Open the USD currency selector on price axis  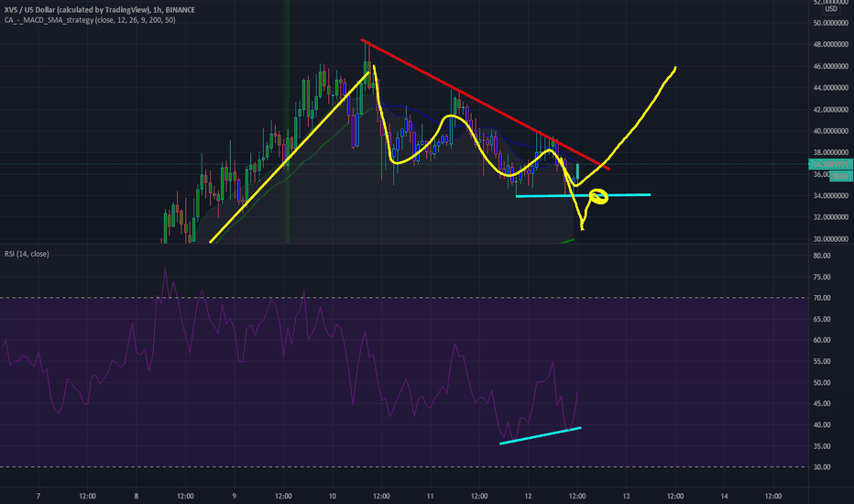(x=830, y=9)
